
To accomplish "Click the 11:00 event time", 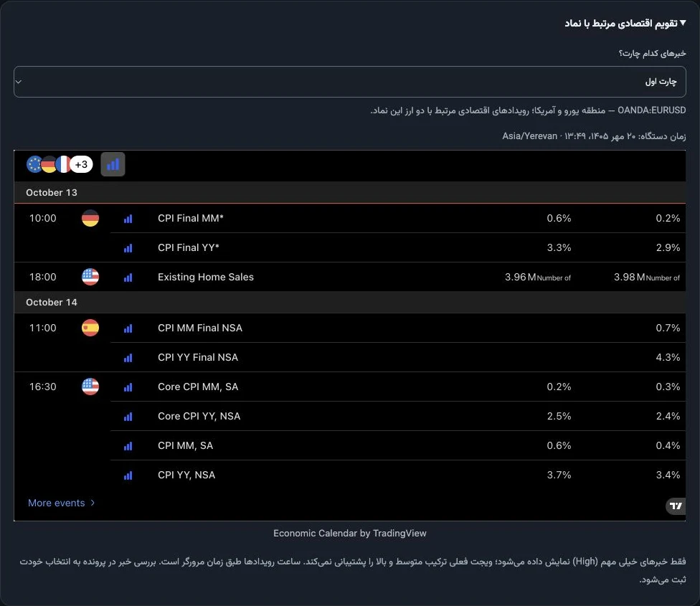I will (43, 328).
